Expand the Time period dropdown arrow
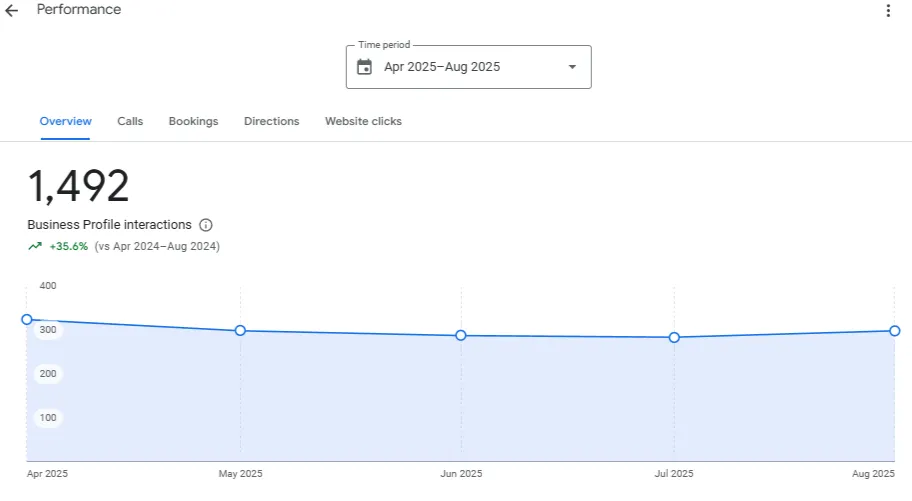 coord(572,67)
